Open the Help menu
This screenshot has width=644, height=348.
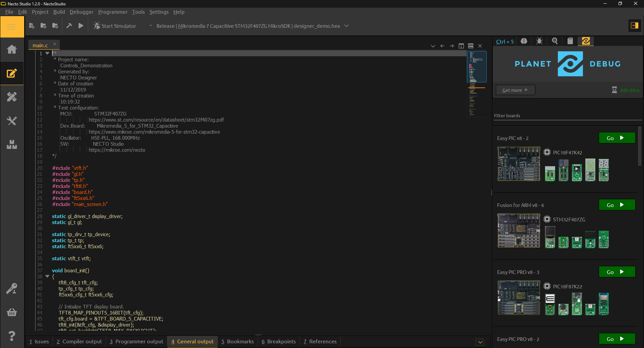pos(179,12)
